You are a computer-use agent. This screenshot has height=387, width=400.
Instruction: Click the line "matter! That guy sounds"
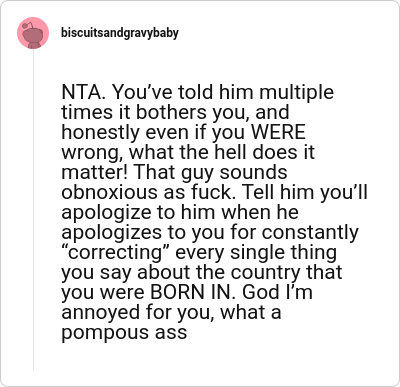click(174, 172)
